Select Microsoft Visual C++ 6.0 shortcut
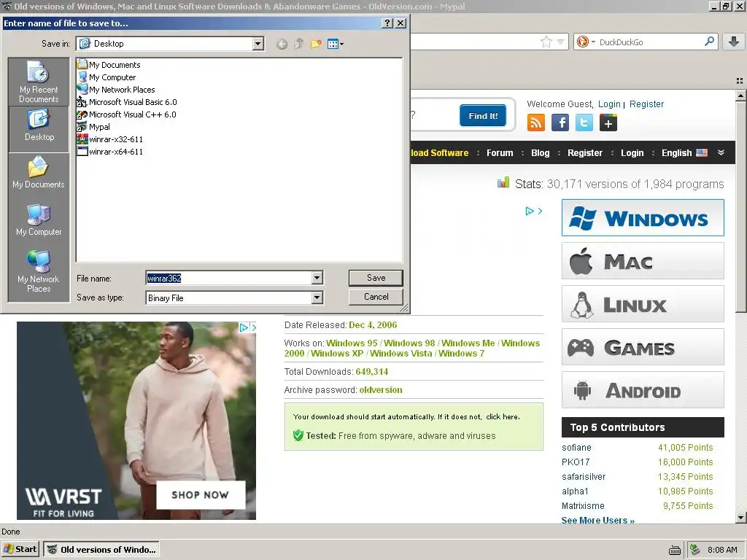The height and width of the screenshot is (560, 747). [127, 114]
